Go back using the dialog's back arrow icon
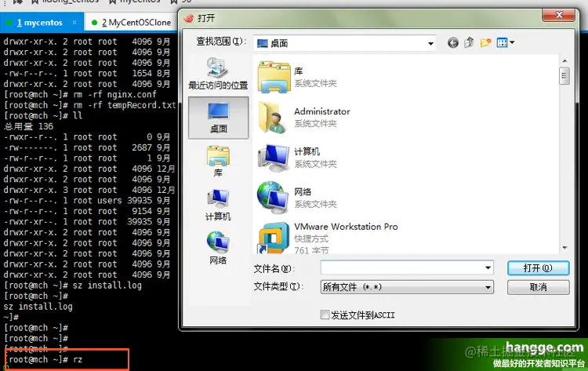 [452, 43]
